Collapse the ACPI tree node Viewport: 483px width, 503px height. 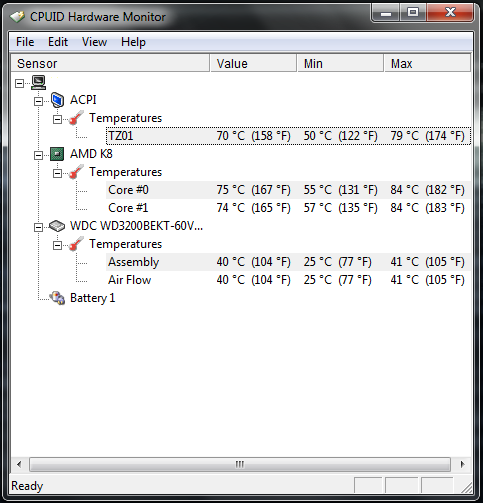[x=39, y=101]
